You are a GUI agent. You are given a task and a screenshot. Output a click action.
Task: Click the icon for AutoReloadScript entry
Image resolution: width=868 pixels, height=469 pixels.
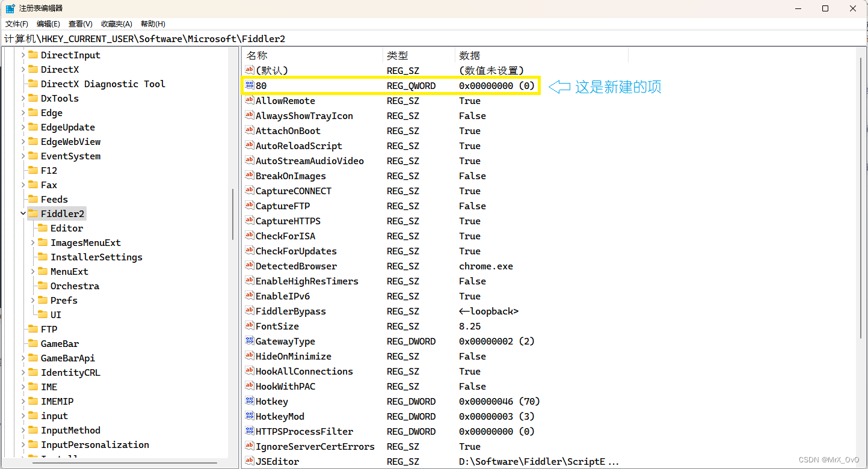point(250,146)
